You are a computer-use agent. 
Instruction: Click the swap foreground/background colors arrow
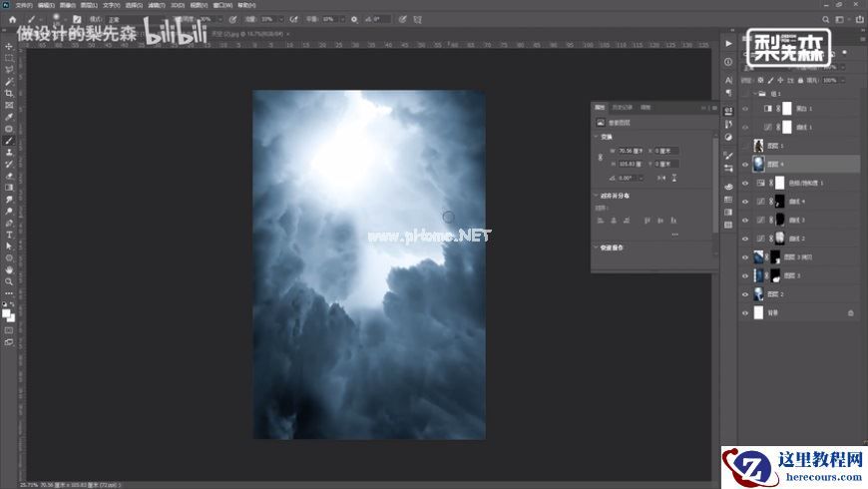click(13, 304)
